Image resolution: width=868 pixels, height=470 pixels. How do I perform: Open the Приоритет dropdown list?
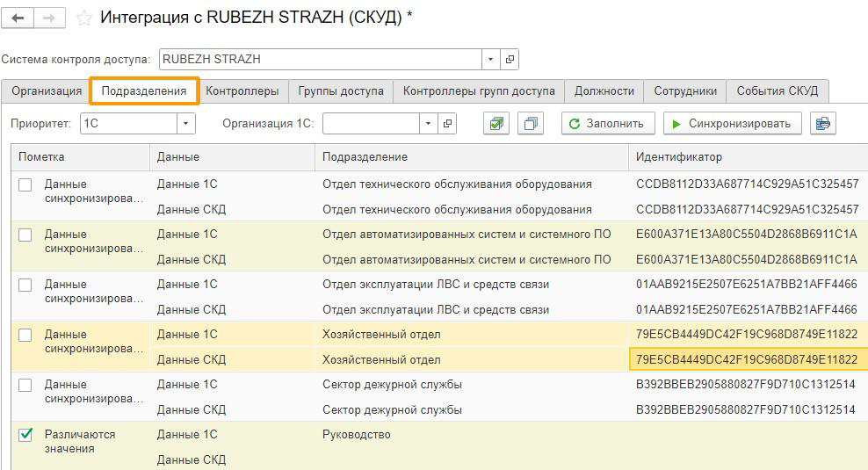185,124
